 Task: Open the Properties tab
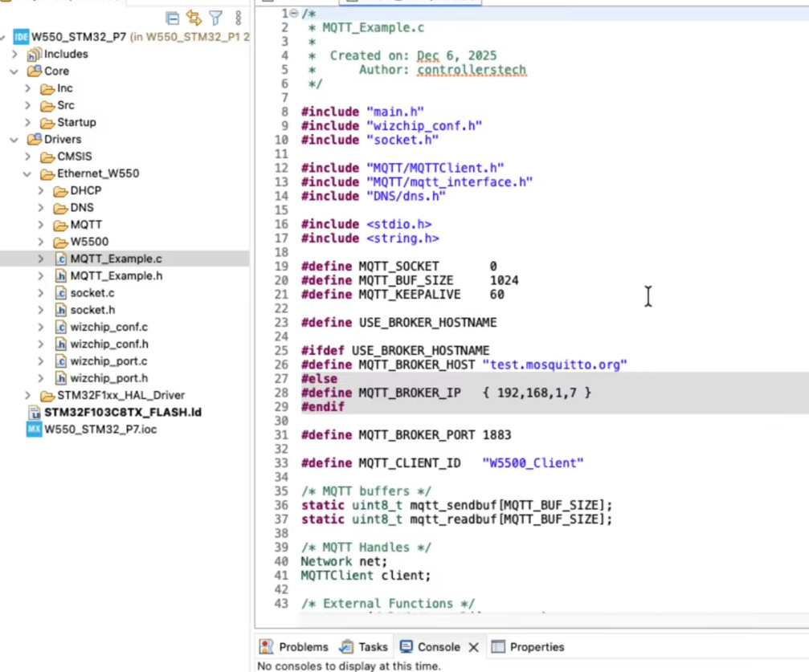point(537,647)
